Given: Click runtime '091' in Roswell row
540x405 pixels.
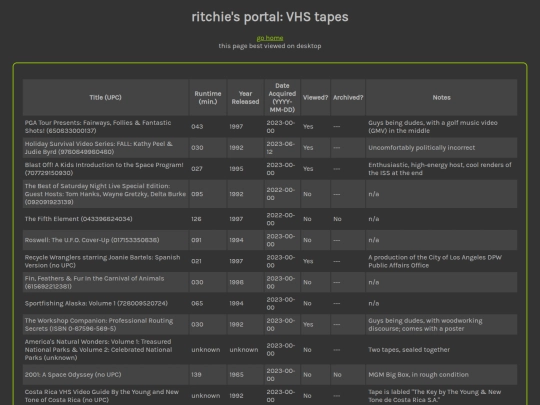Looking at the screenshot, I should click(196, 240).
